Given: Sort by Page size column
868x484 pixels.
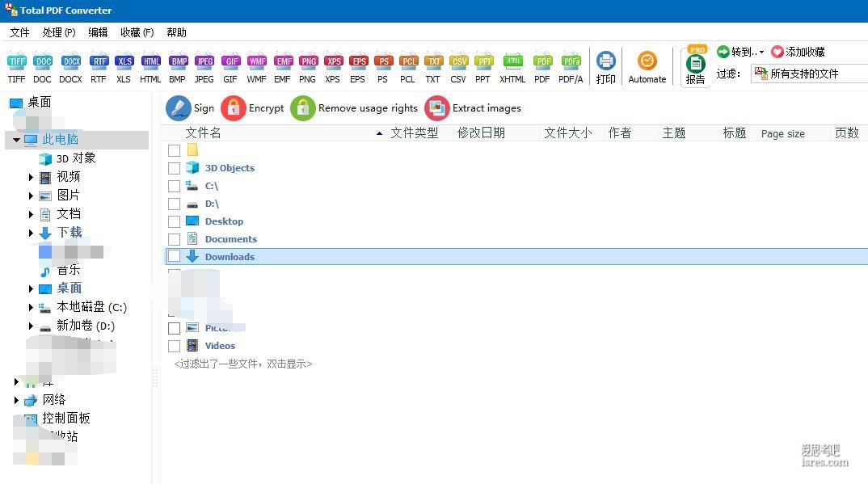Looking at the screenshot, I should click(x=783, y=133).
